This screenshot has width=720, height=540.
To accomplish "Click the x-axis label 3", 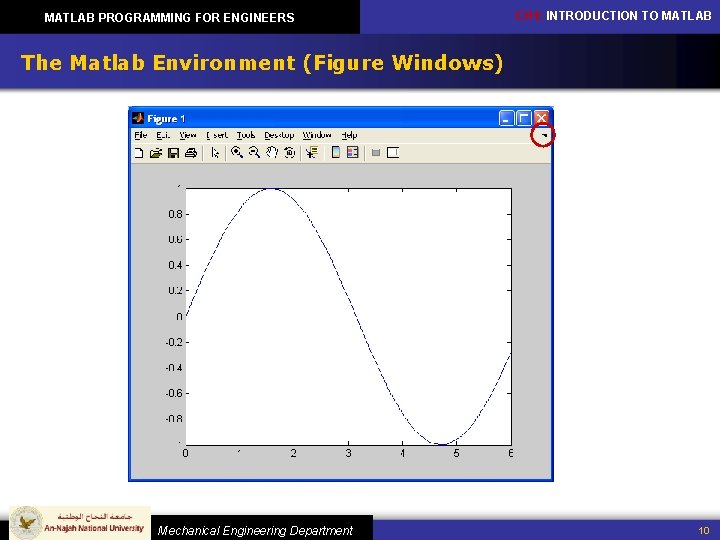I will 349,453.
